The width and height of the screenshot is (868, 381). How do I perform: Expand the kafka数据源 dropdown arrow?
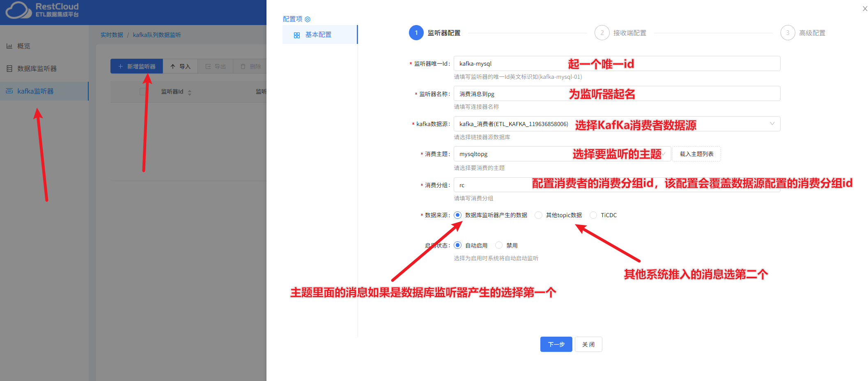[x=772, y=124]
